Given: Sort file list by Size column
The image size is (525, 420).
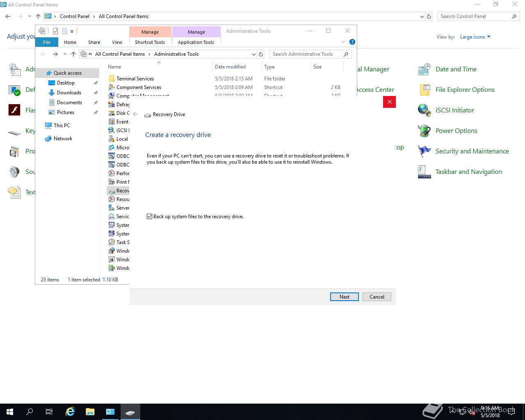Looking at the screenshot, I should (327, 67).
